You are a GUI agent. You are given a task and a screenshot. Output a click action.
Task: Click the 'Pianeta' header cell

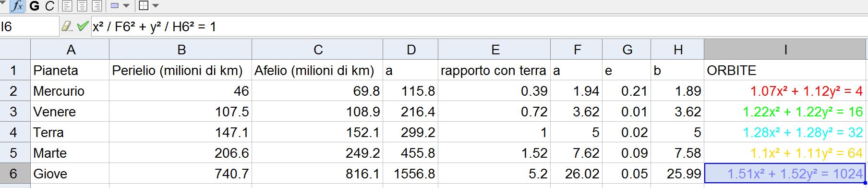tap(70, 70)
